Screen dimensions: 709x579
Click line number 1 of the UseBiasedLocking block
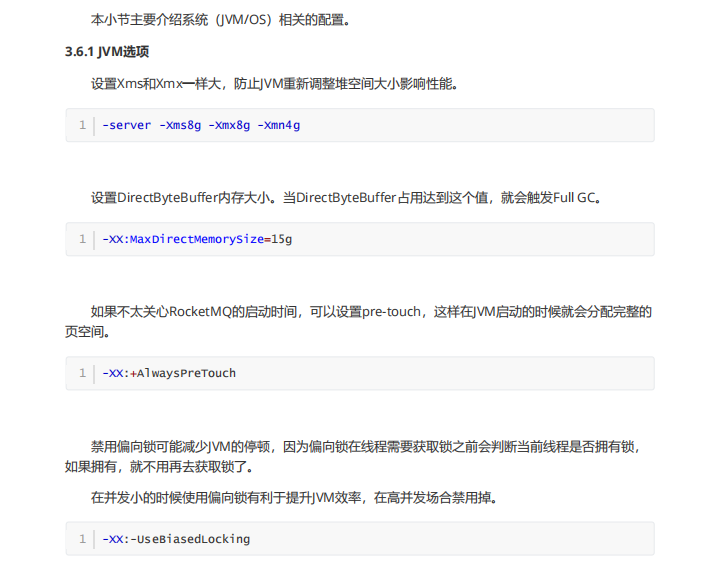coord(82,539)
